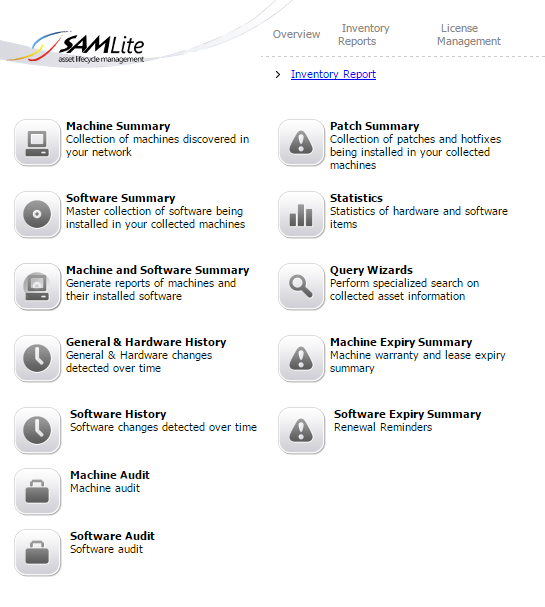Open the Machine Audit briefcase icon
The image size is (545, 607).
tap(38, 492)
